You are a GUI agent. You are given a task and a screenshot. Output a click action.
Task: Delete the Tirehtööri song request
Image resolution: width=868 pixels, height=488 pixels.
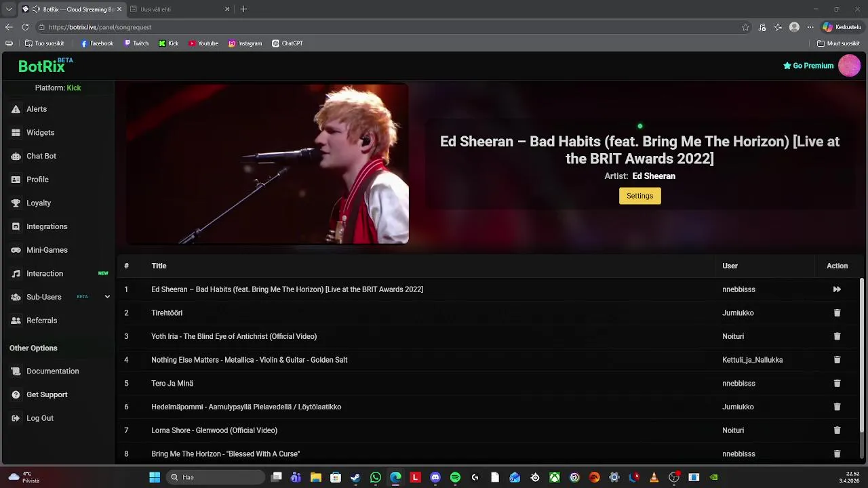pos(837,313)
